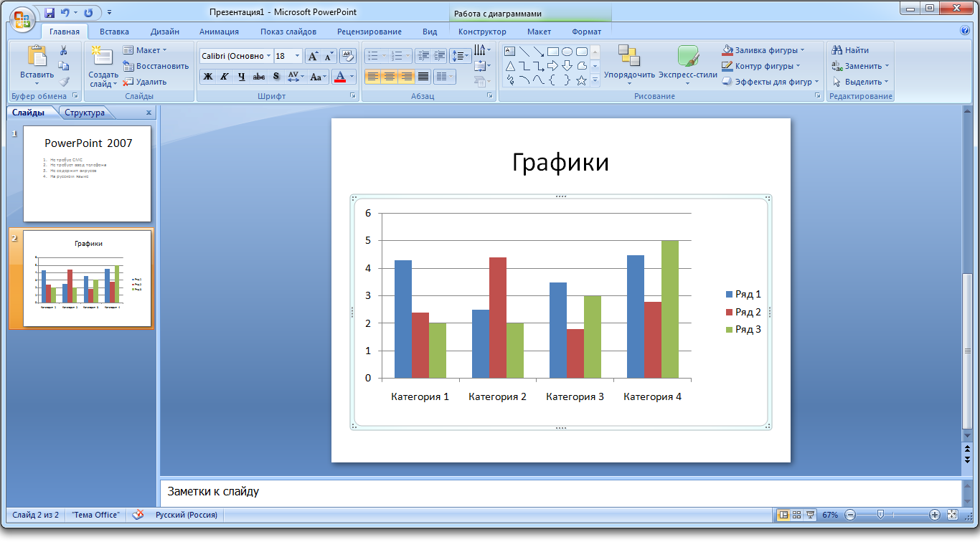Open the Вставка ribbon tab
Image resolution: width=980 pixels, height=542 pixels.
(114, 32)
